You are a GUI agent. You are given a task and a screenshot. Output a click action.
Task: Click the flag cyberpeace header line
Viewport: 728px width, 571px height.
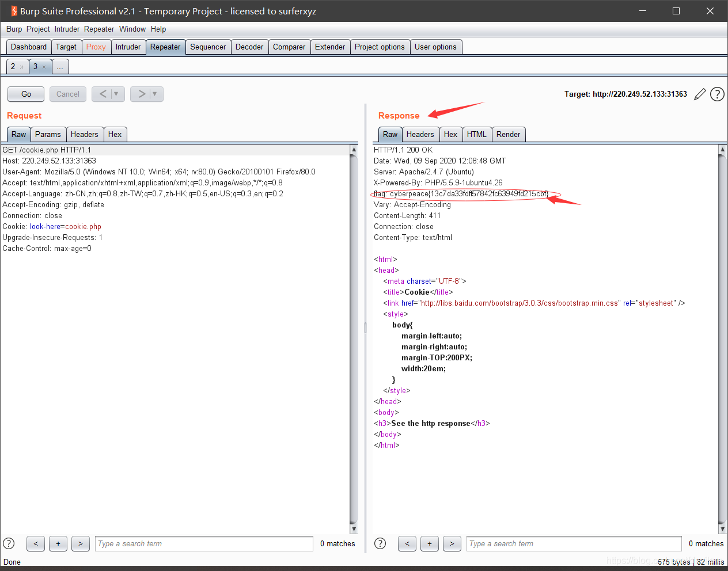click(x=461, y=194)
